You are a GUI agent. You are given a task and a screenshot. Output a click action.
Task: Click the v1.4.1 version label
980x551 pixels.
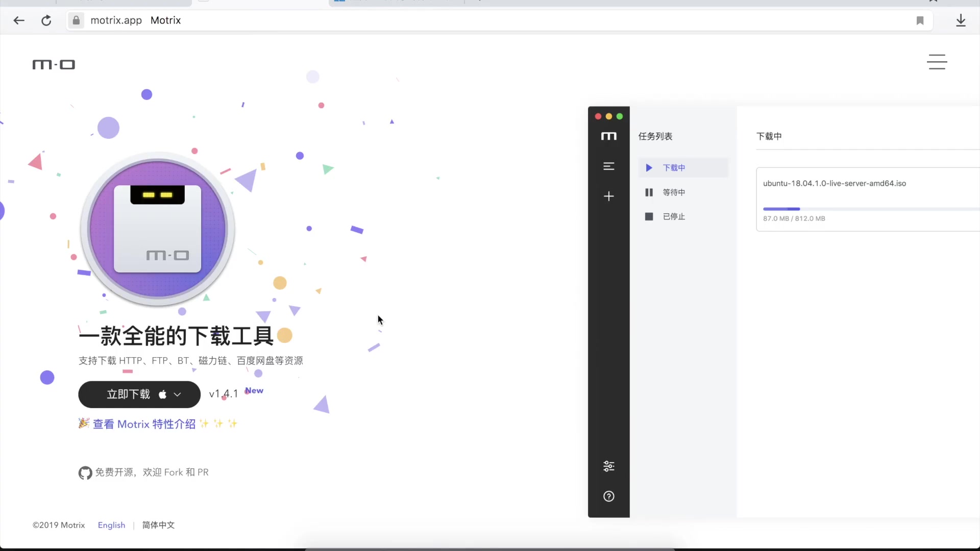(224, 394)
